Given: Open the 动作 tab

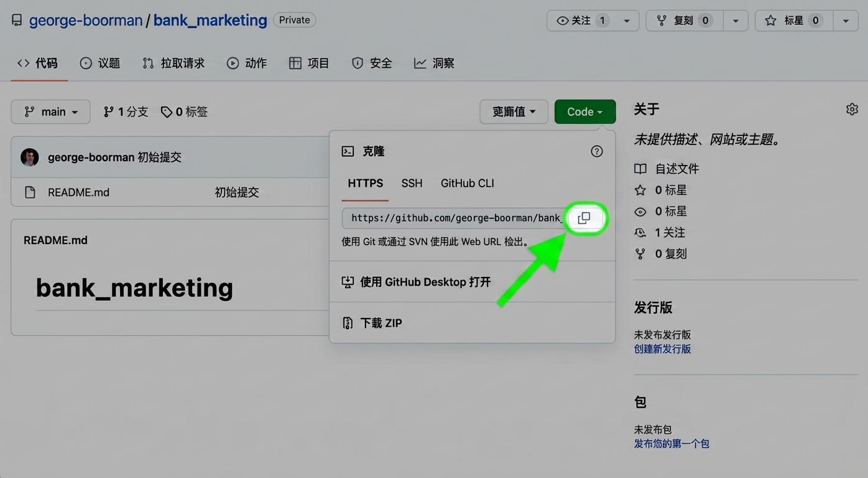Looking at the screenshot, I should tap(247, 63).
